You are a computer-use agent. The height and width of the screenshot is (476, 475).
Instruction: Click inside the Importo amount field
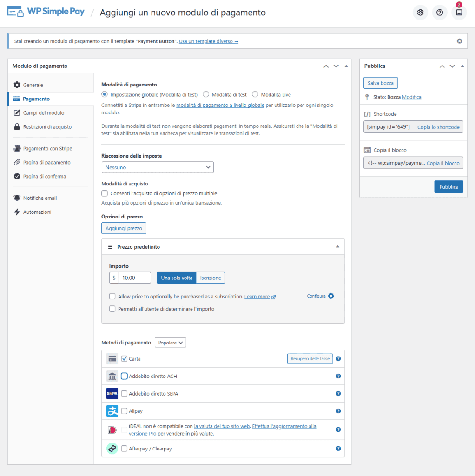[135, 278]
